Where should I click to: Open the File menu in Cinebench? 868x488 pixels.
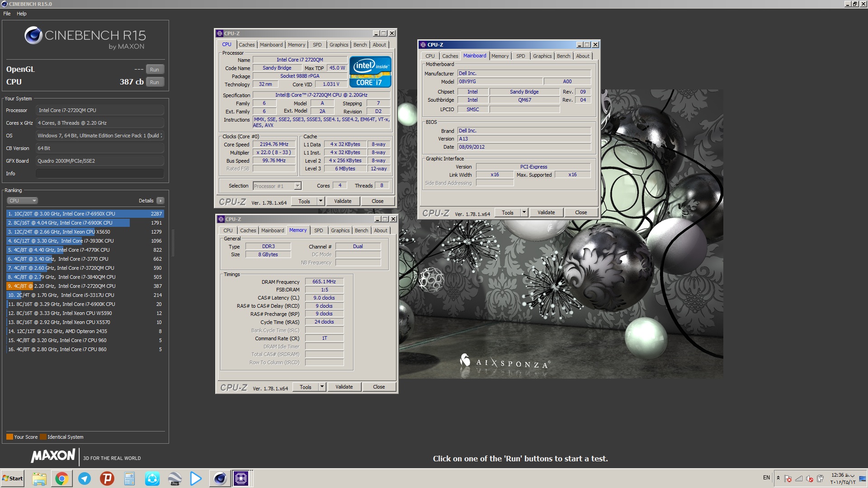coord(7,14)
